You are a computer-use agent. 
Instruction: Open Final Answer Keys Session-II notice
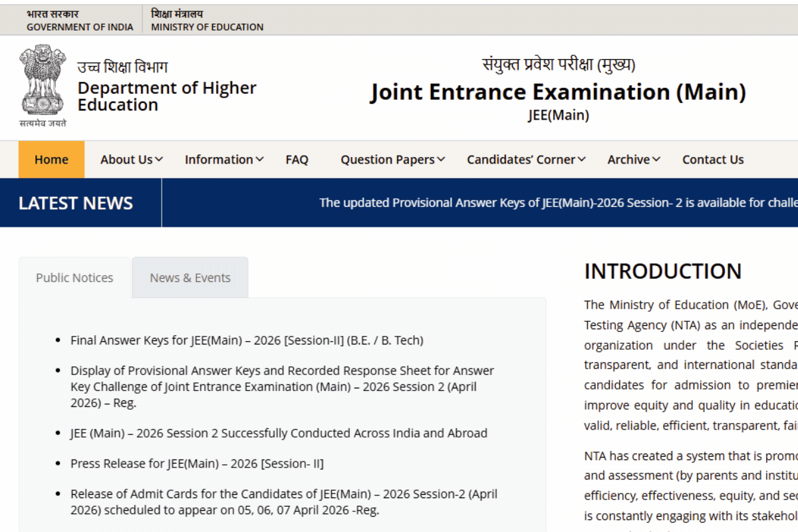[247, 340]
